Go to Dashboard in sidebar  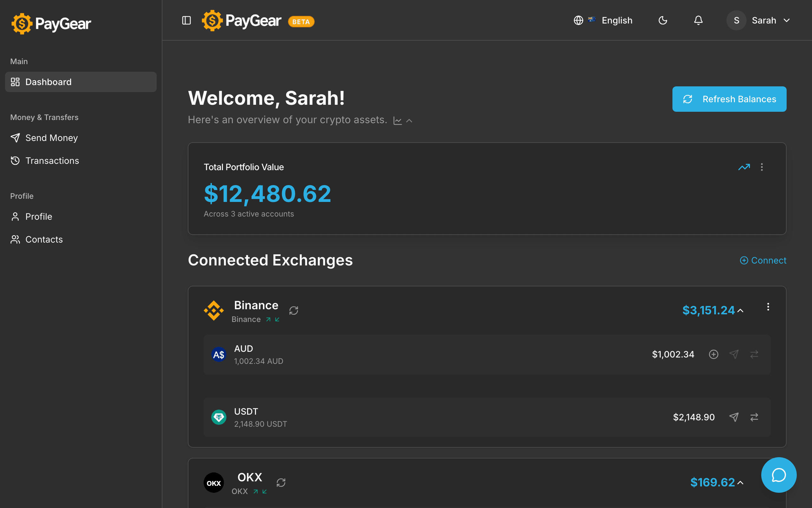[81, 82]
